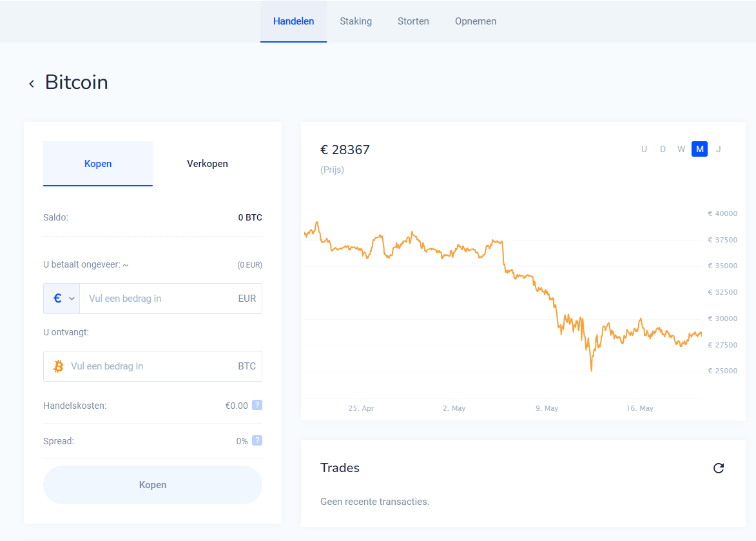Switch the chart to hourly (U) range
This screenshot has height=541, width=756.
[644, 149]
